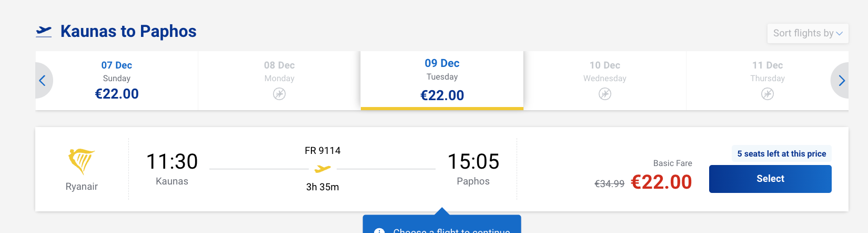Image resolution: width=868 pixels, height=233 pixels.
Task: Show earlier dates with the left arrow
Action: coord(43,81)
